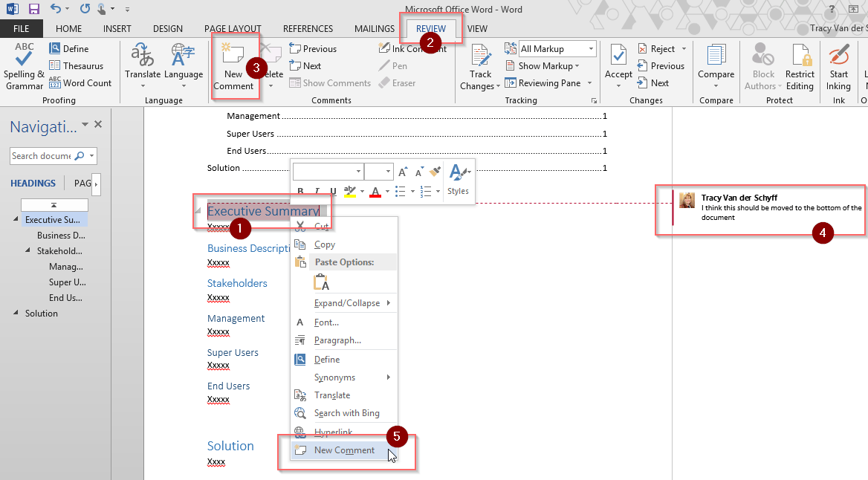The width and height of the screenshot is (868, 480).
Task: Collapse the Stakeholders heading in Navigation pane
Action: pos(26,250)
